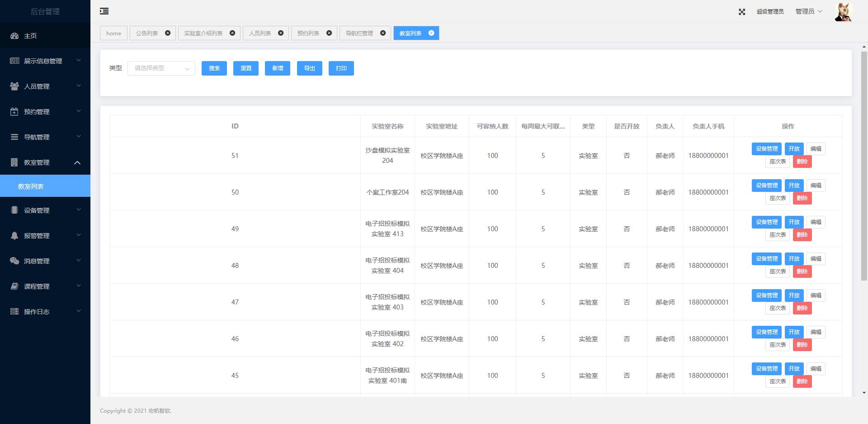Click the 教室管理 building icon

click(14, 162)
